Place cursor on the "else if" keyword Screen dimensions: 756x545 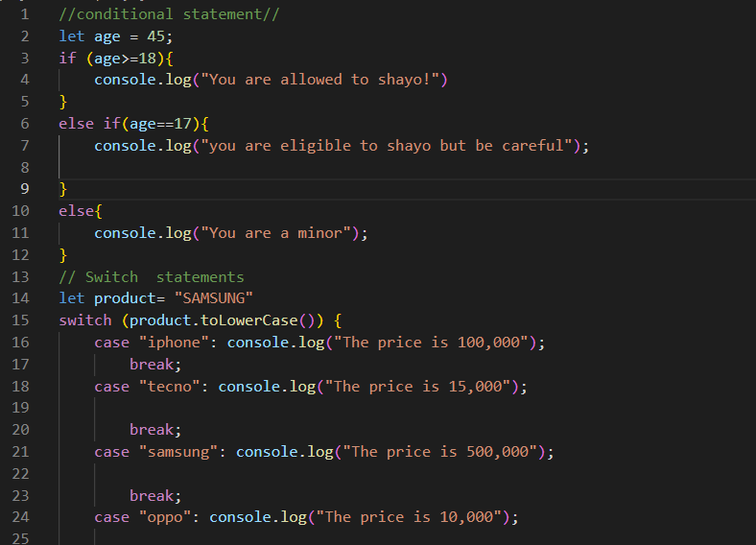(x=89, y=124)
